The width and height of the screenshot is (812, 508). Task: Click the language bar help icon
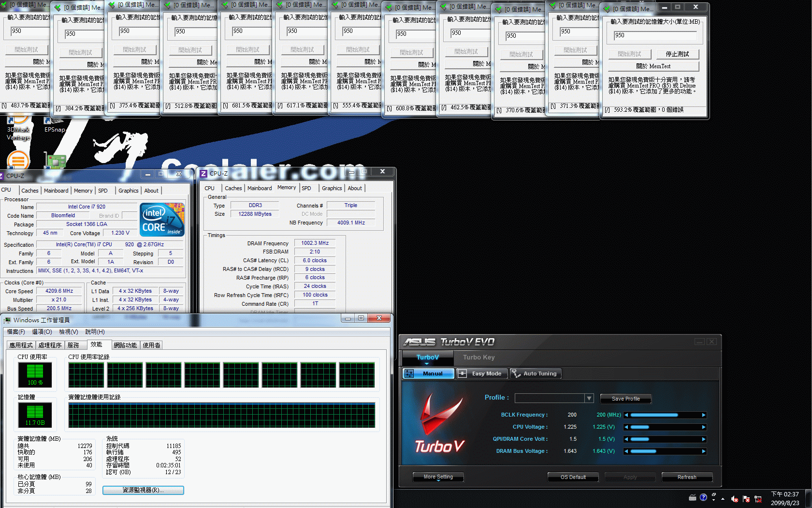point(703,497)
